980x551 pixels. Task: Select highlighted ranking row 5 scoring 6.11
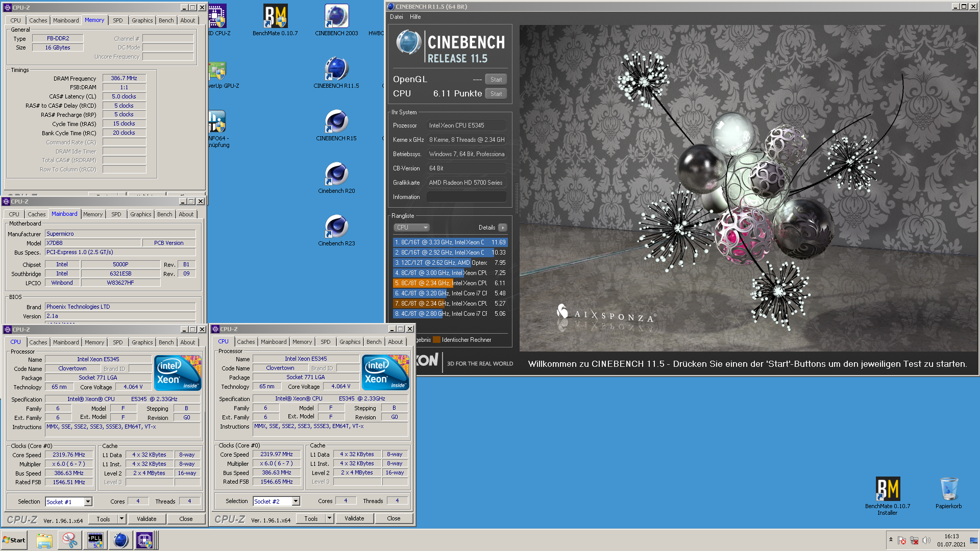tap(450, 283)
